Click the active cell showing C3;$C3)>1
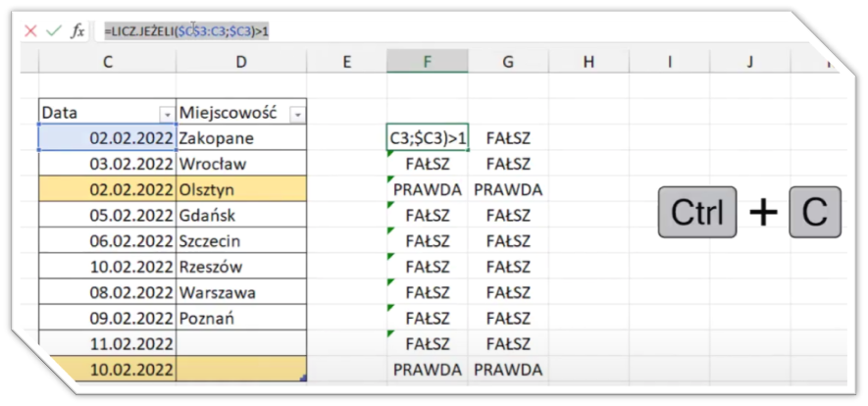 [x=427, y=139]
